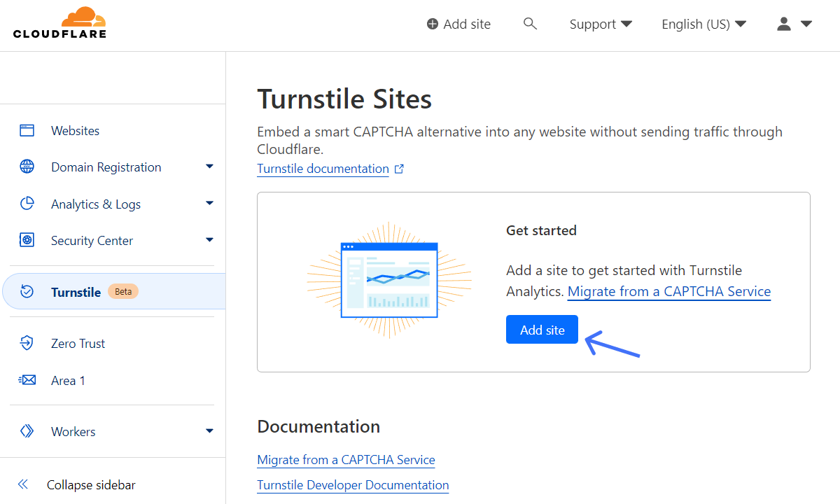This screenshot has width=840, height=504.
Task: Open the English (US) language dropdown
Action: point(703,23)
